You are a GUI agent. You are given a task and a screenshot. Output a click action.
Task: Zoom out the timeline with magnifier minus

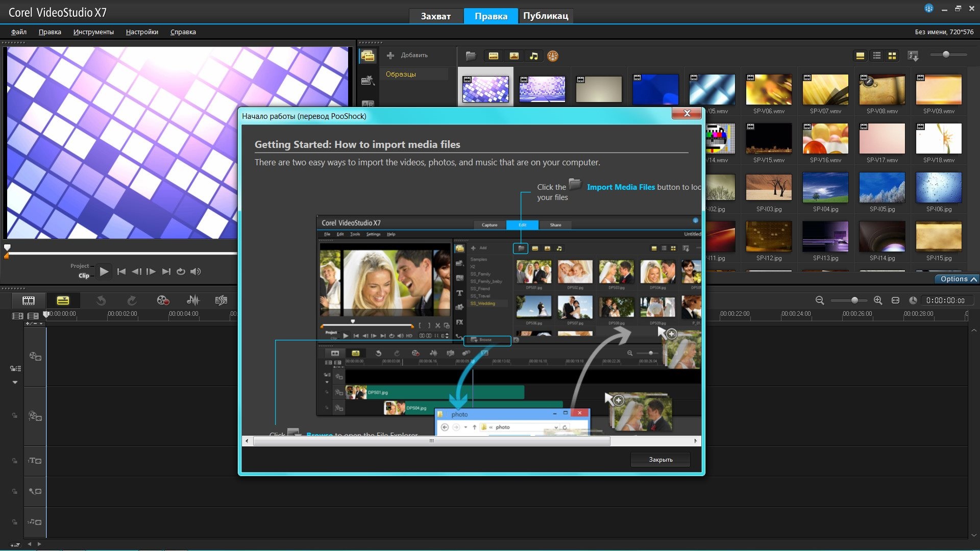point(820,300)
